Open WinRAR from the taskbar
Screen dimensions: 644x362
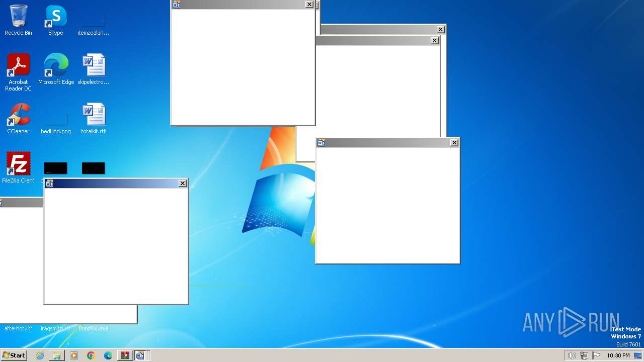click(125, 355)
